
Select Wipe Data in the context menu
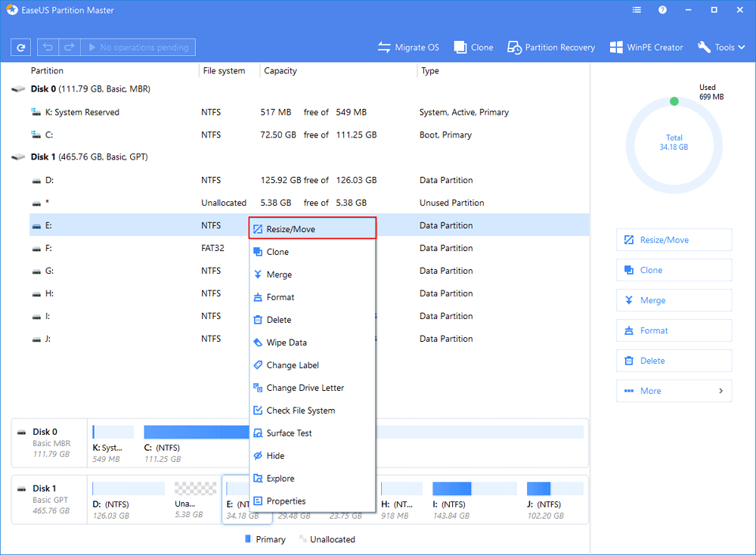pyautogui.click(x=287, y=343)
